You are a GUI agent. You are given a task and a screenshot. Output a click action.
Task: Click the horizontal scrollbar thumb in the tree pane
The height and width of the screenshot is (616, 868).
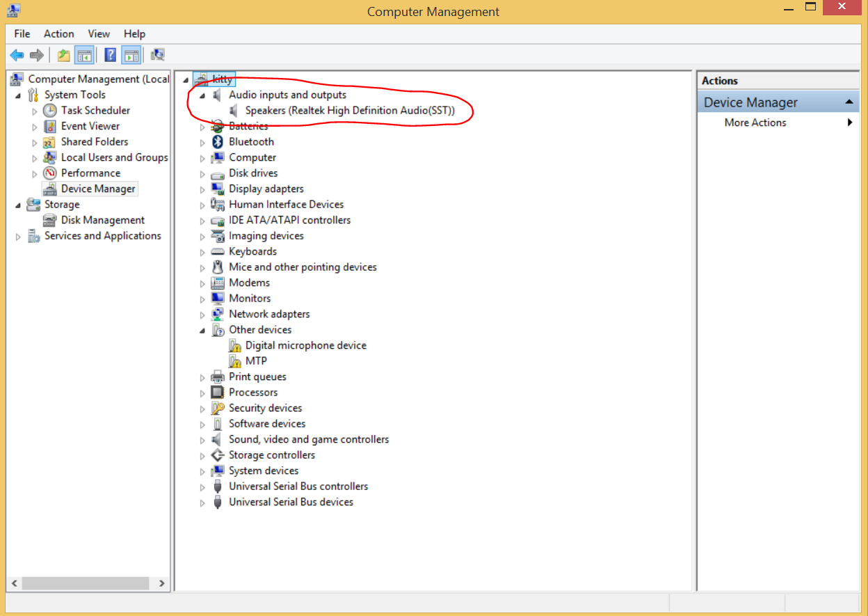coord(86,583)
